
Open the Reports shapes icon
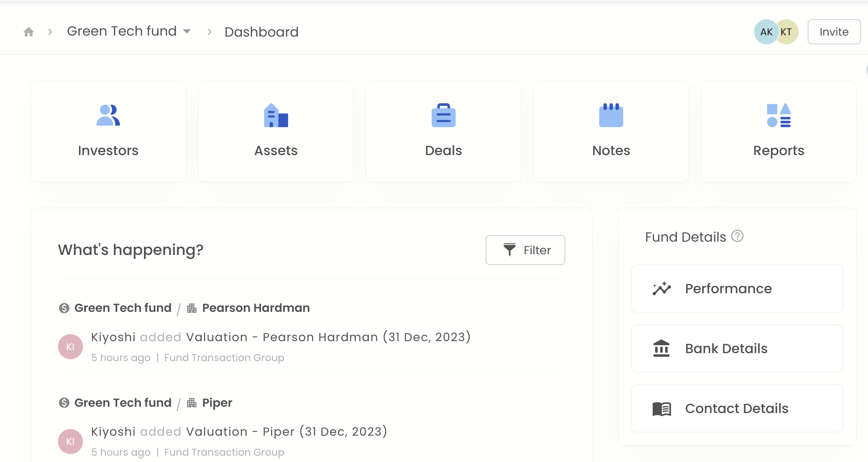pyautogui.click(x=779, y=115)
